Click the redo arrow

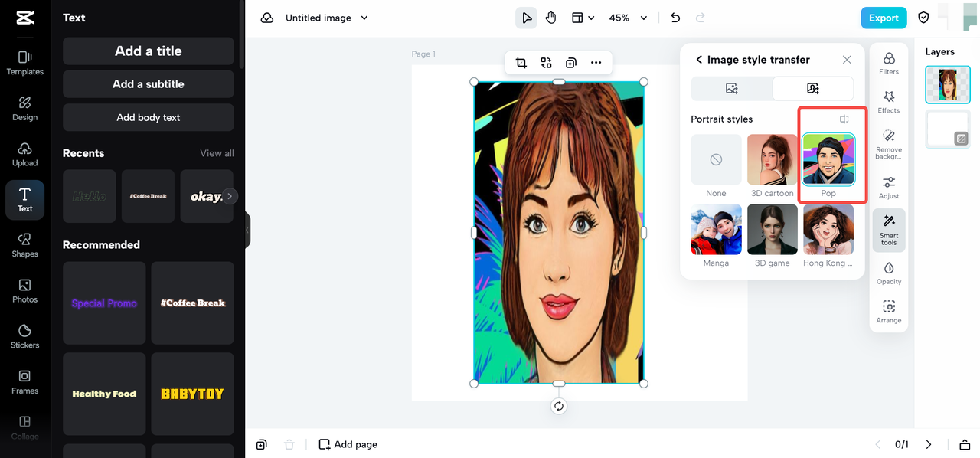pyautogui.click(x=700, y=18)
